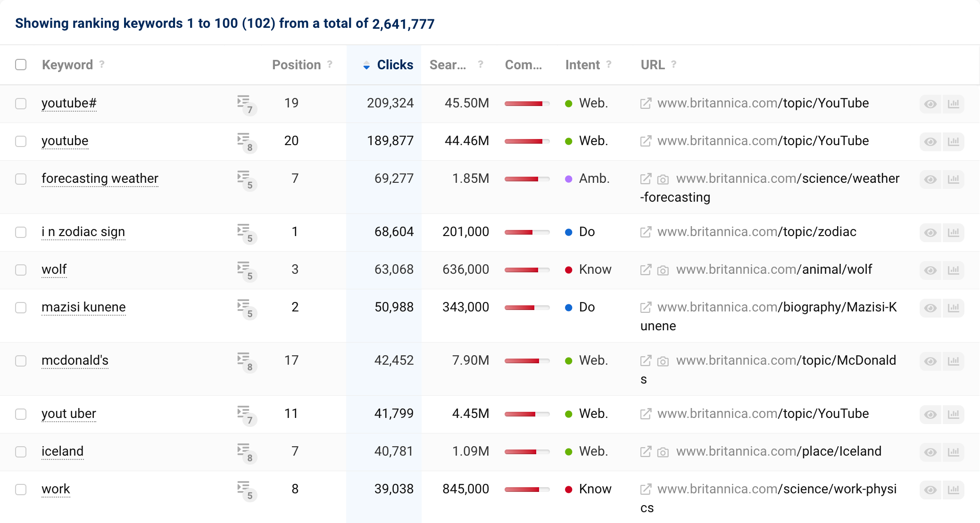Viewport: 980px width, 523px height.
Task: Click camera icon beside weather-forecasting URL
Action: (x=663, y=179)
